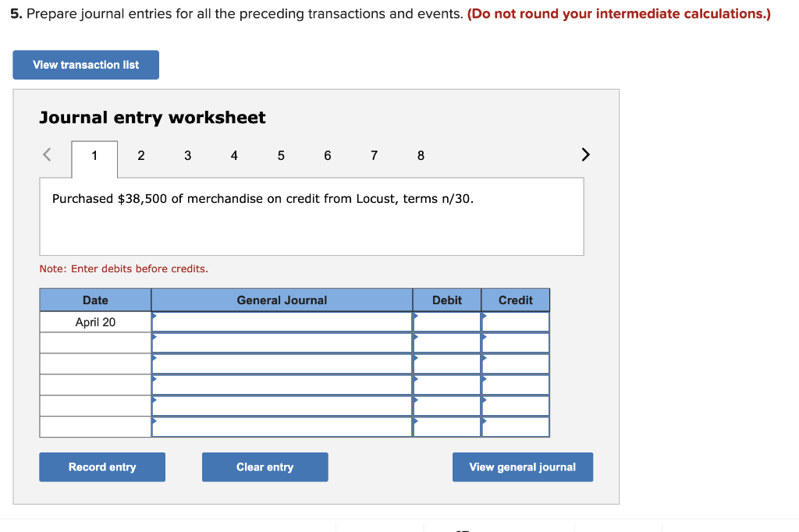Click Debit field in fifth row
The image size is (799, 532).
coord(447,406)
